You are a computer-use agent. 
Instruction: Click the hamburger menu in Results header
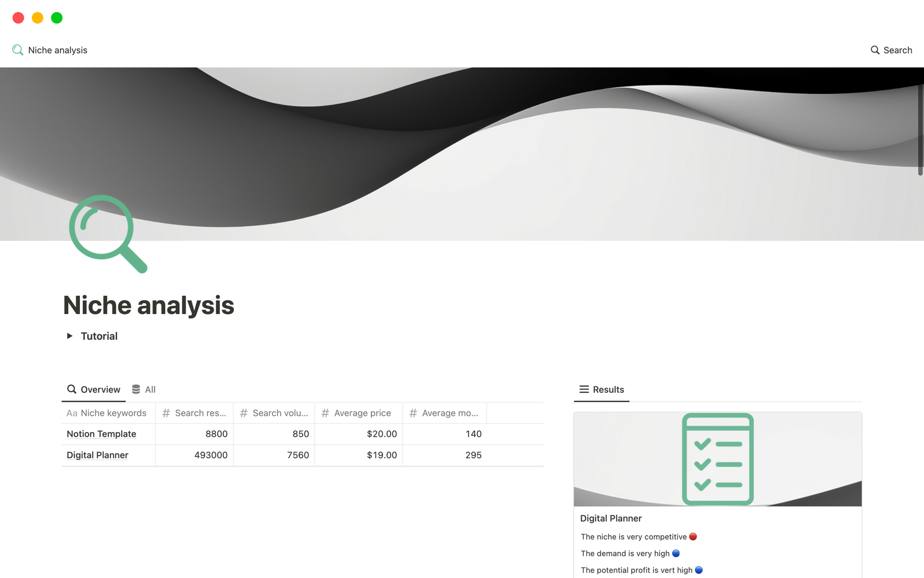[584, 389]
